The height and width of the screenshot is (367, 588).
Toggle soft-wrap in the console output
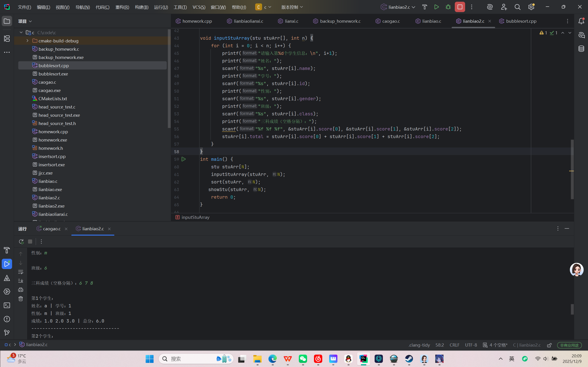coord(21,272)
